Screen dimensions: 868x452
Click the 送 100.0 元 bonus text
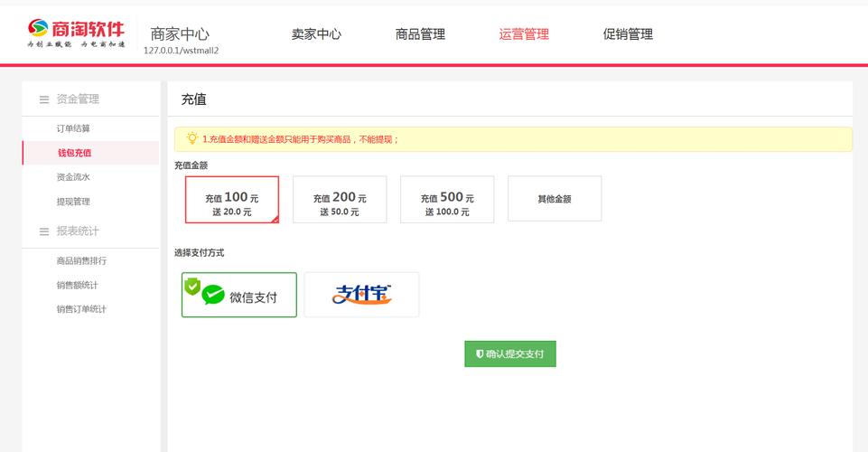click(x=447, y=212)
